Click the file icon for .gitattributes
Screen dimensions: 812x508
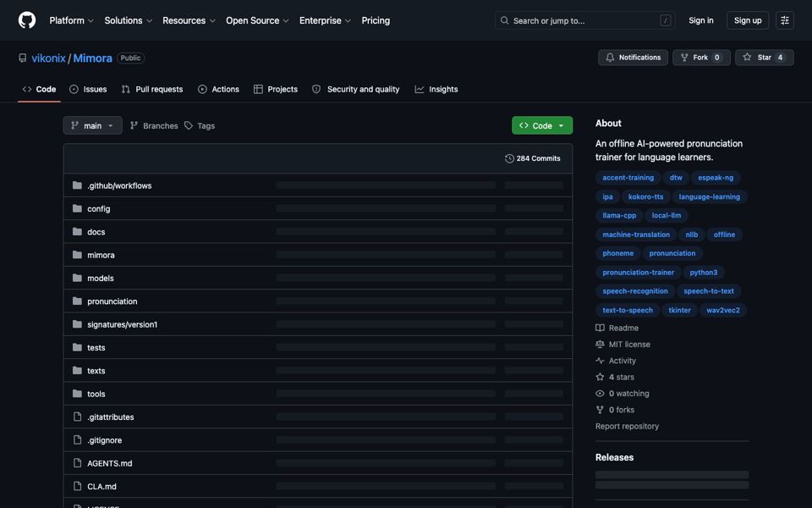tap(77, 417)
